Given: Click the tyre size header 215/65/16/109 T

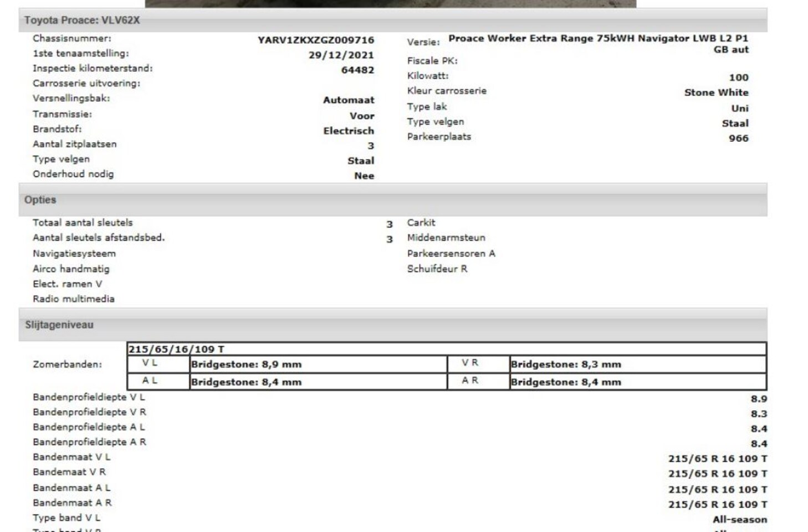Looking at the screenshot, I should (x=176, y=349).
